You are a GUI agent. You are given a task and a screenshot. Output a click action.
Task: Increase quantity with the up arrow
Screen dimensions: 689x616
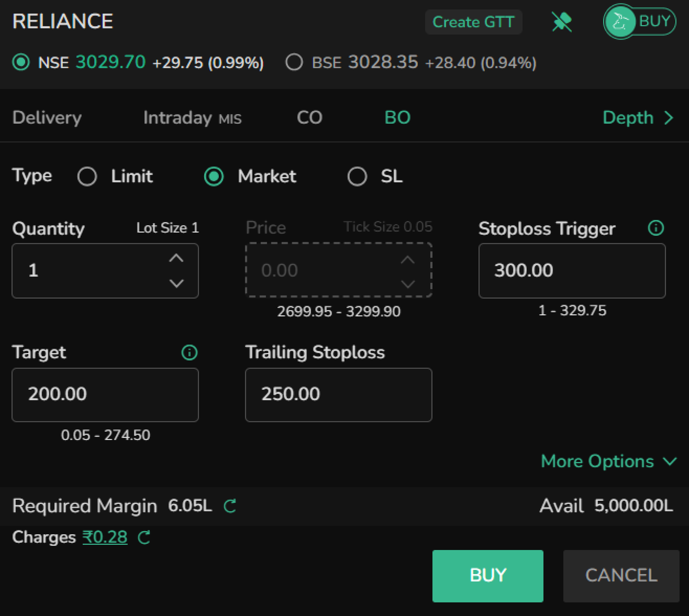[x=176, y=258]
